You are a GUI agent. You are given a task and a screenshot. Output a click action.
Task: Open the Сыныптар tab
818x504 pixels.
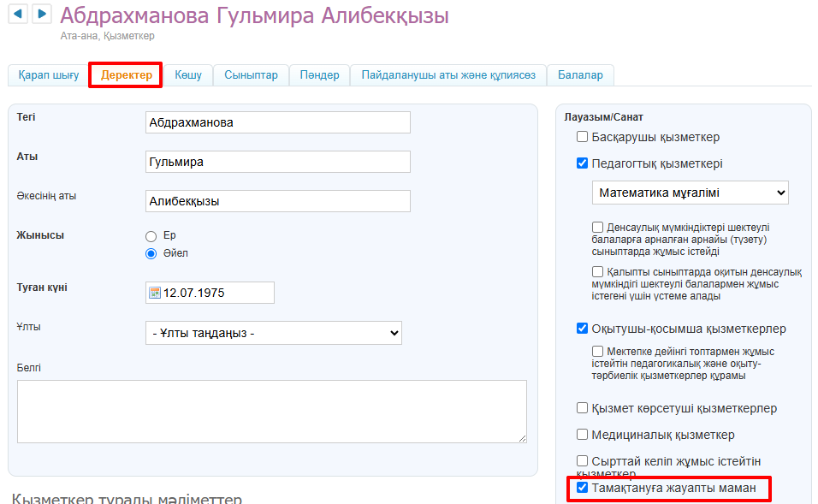(x=251, y=75)
